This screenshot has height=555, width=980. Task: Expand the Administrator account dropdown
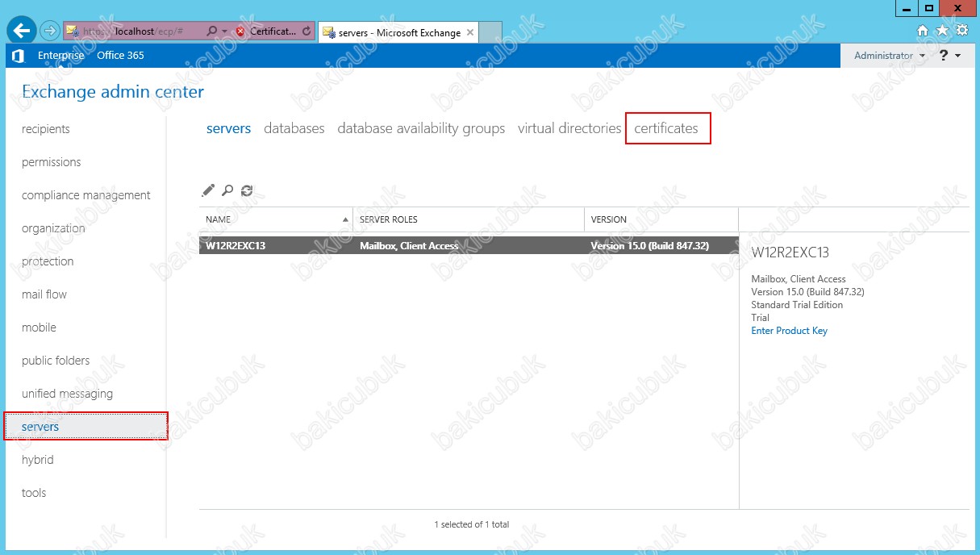pyautogui.click(x=890, y=56)
